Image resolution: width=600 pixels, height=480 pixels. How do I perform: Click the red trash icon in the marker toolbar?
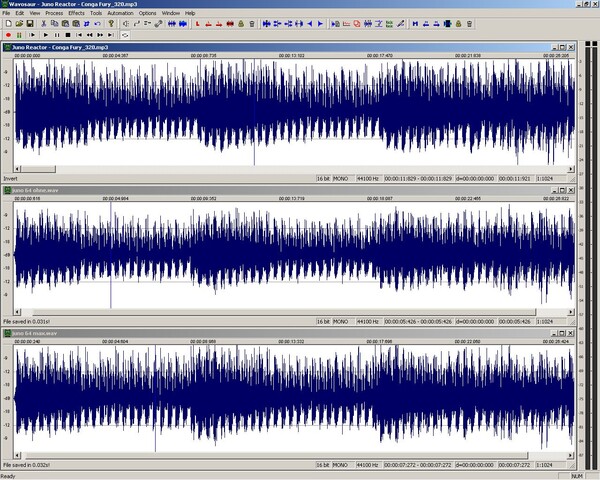pyautogui.click(x=252, y=24)
